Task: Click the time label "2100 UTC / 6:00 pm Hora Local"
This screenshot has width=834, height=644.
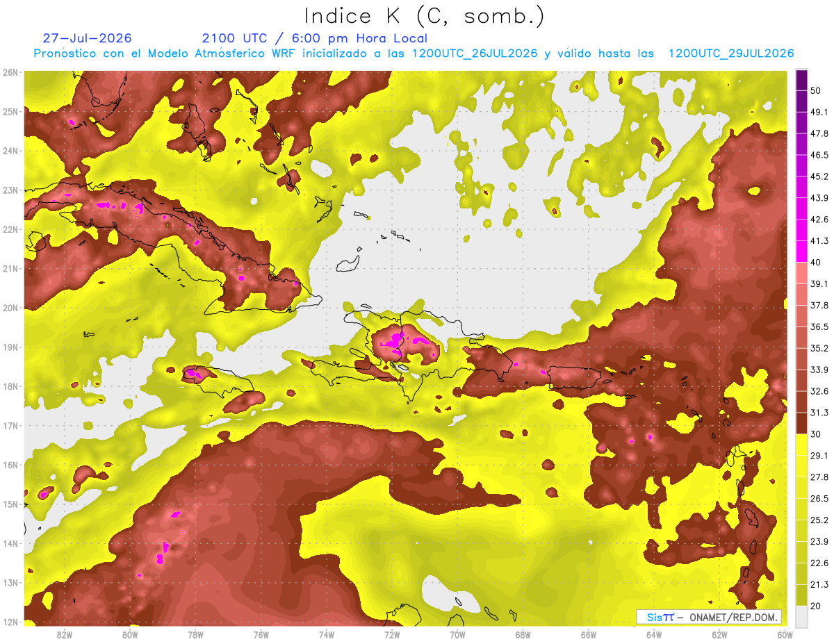Action: coord(314,38)
